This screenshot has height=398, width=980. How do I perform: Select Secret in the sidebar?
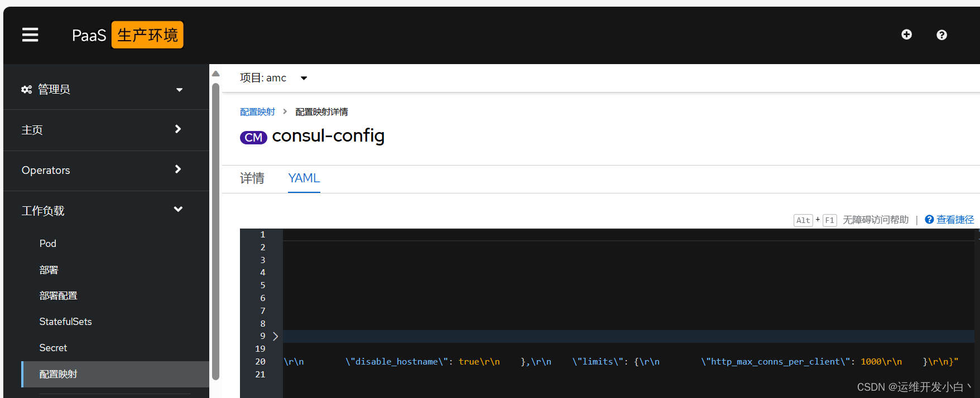pyautogui.click(x=53, y=347)
